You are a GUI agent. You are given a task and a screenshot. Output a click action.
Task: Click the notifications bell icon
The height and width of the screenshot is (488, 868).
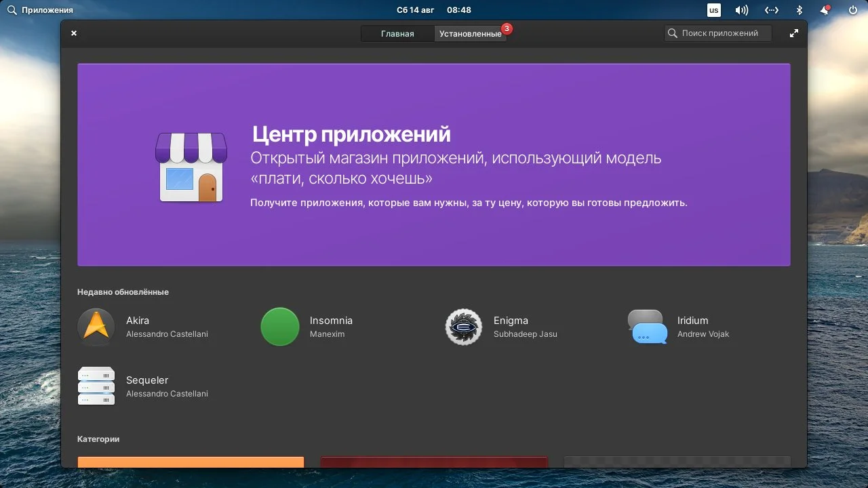coord(825,9)
